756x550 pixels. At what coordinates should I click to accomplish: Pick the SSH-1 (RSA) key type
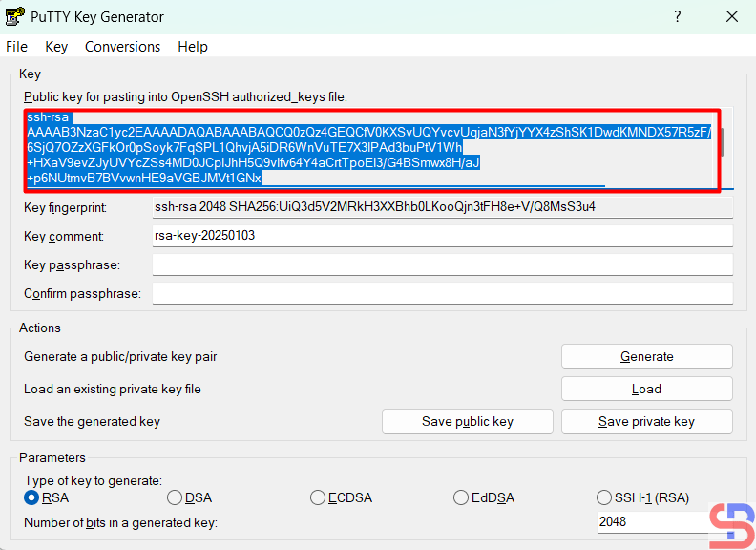point(604,497)
